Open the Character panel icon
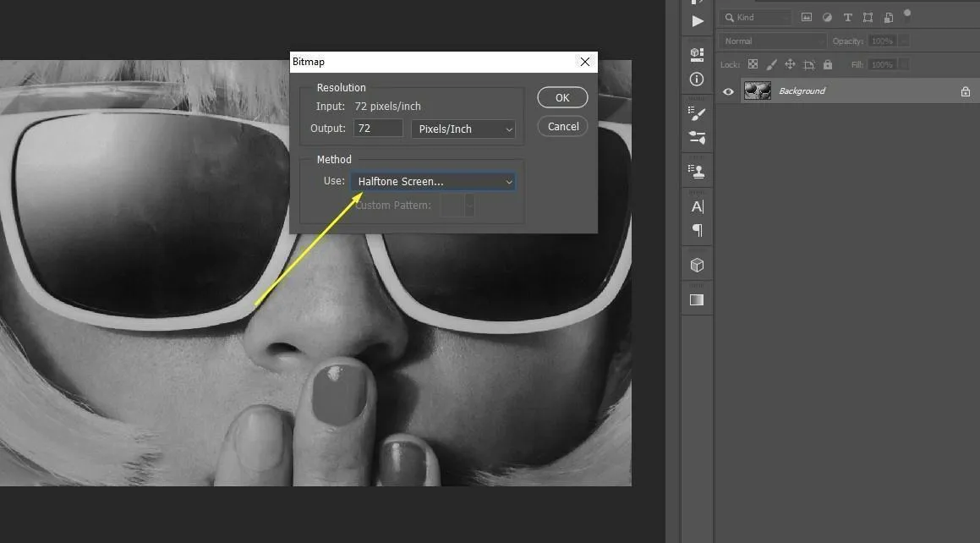The width and height of the screenshot is (980, 543). click(697, 206)
